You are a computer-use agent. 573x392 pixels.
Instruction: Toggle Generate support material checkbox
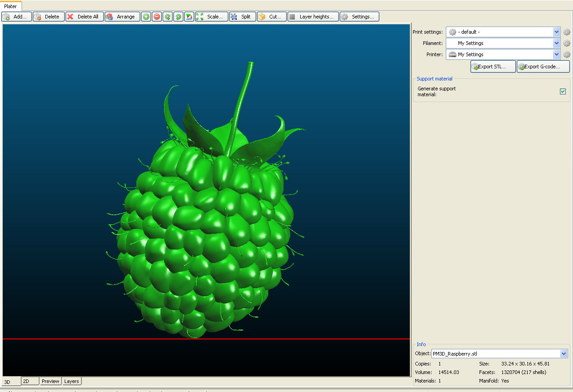(563, 92)
